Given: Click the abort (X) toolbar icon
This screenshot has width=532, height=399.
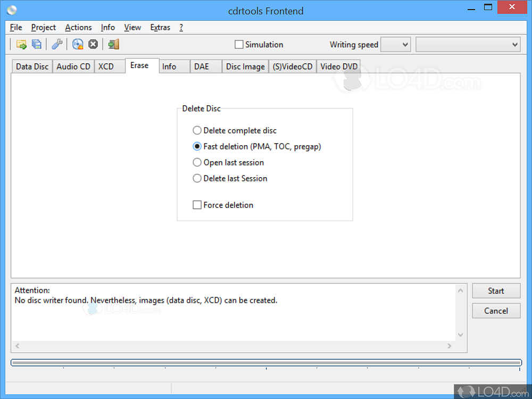Looking at the screenshot, I should (x=93, y=45).
